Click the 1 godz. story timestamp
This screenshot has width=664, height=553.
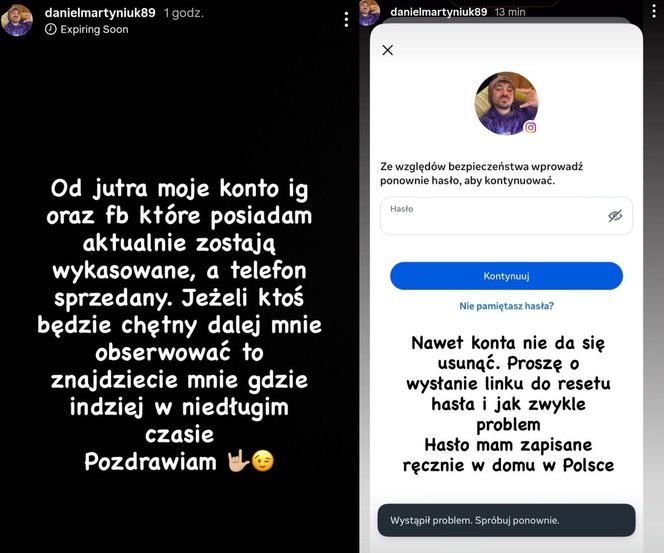[184, 13]
